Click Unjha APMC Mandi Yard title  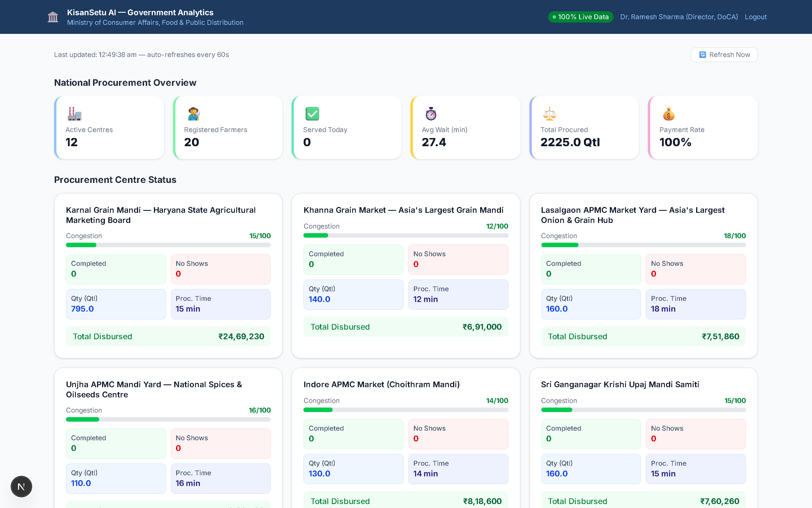(x=154, y=389)
